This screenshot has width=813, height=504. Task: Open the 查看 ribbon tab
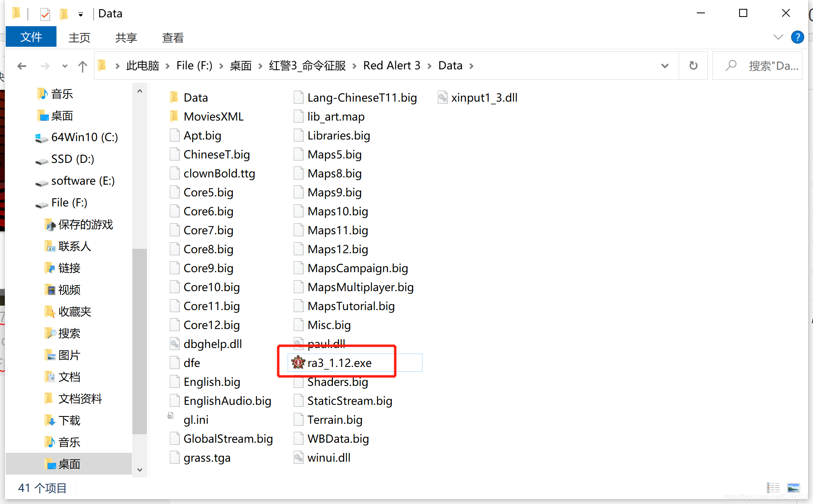pyautogui.click(x=173, y=37)
